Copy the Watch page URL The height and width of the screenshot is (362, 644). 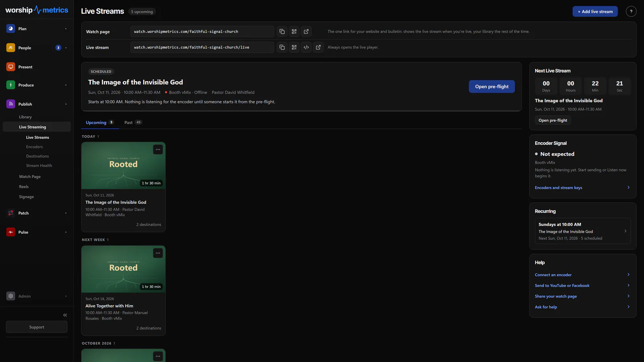(282, 31)
